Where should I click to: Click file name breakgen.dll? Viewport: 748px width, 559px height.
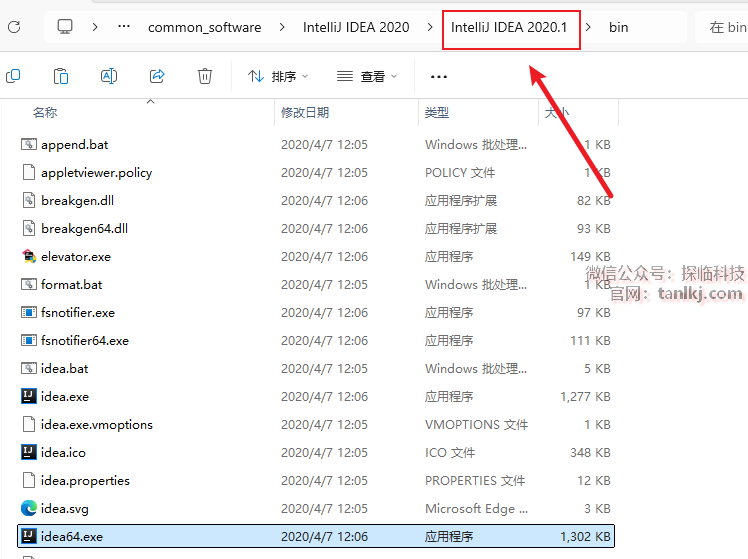coord(77,201)
